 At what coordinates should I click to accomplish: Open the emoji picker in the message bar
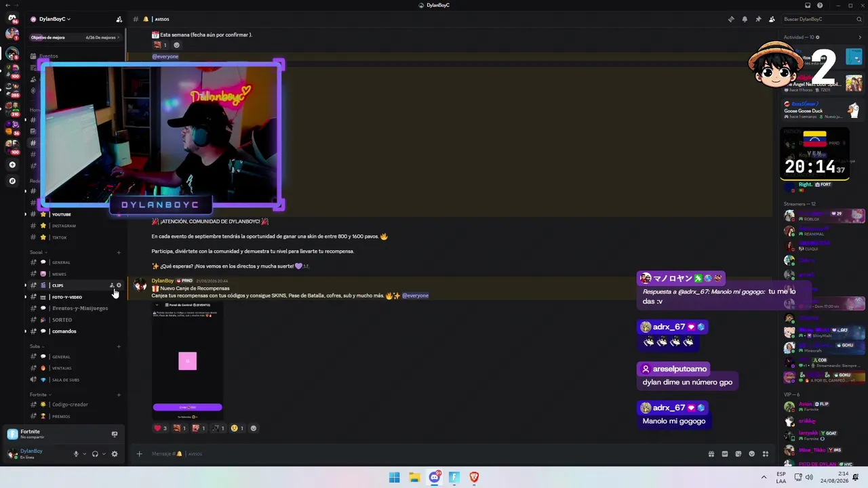click(x=752, y=454)
